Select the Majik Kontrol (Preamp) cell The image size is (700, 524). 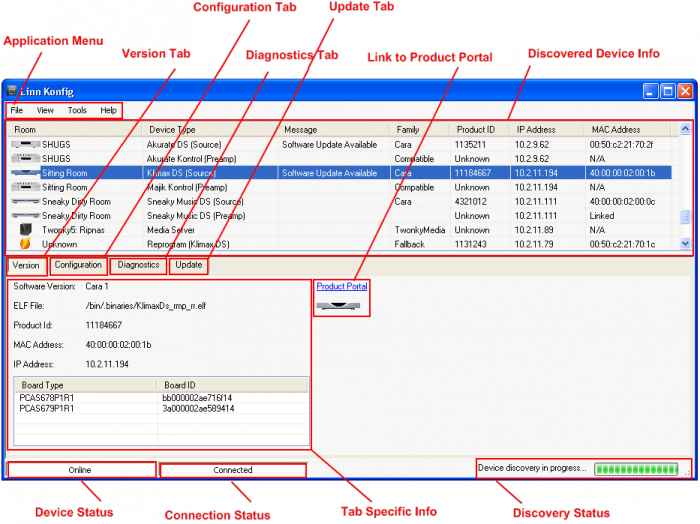[187, 187]
